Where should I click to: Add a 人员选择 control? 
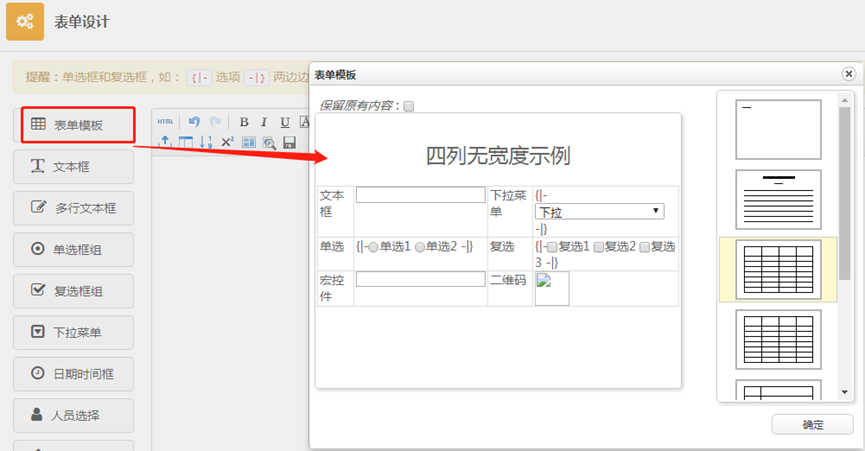73,415
